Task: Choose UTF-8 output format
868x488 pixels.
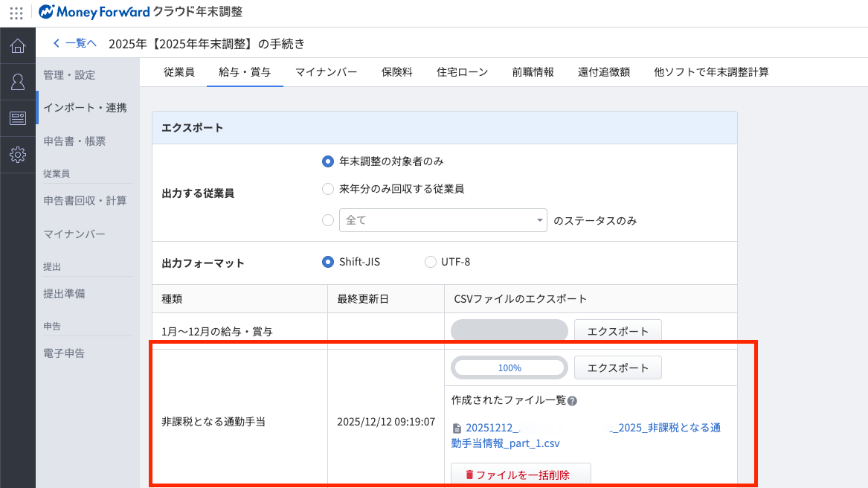Action: (x=430, y=262)
